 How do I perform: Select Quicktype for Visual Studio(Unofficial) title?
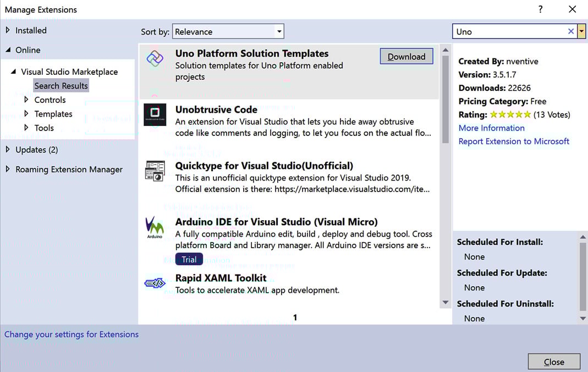(x=265, y=166)
